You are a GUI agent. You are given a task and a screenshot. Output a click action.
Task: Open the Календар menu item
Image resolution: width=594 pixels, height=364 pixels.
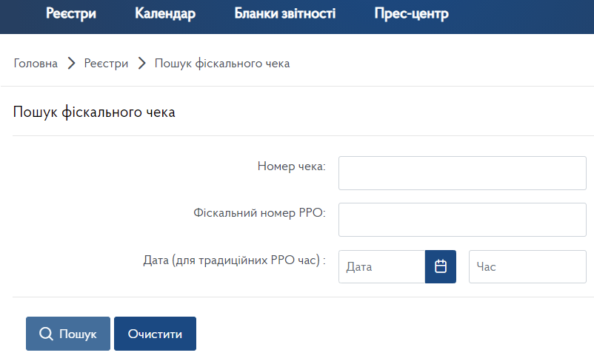(165, 13)
